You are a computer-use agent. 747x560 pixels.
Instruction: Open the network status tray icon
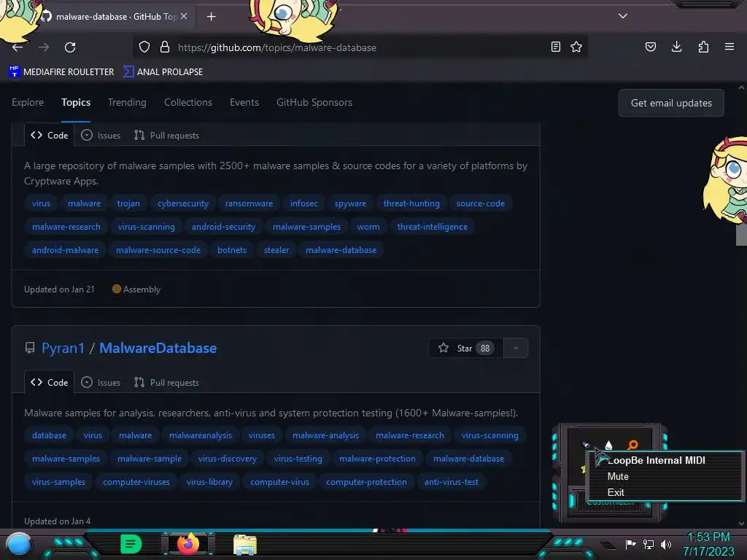click(x=649, y=544)
